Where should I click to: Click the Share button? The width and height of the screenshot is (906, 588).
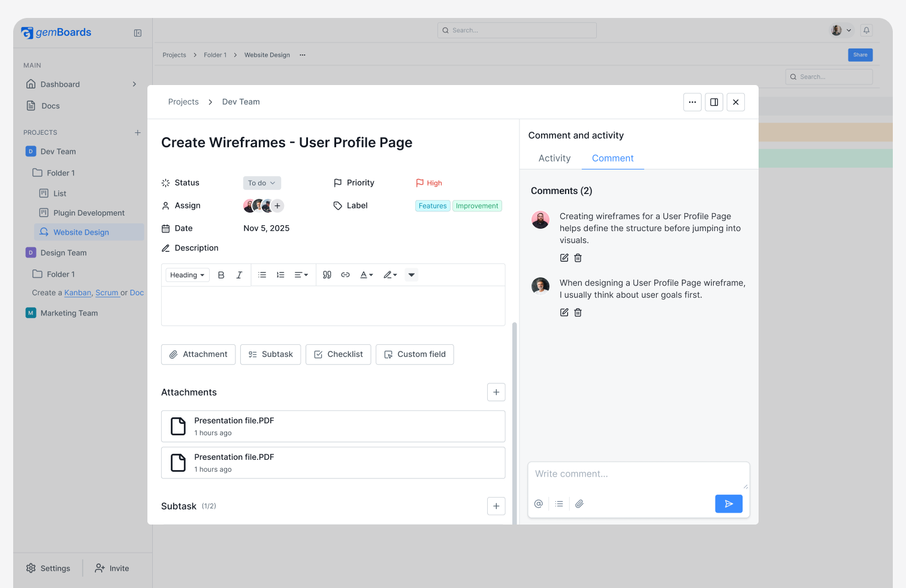tap(860, 54)
